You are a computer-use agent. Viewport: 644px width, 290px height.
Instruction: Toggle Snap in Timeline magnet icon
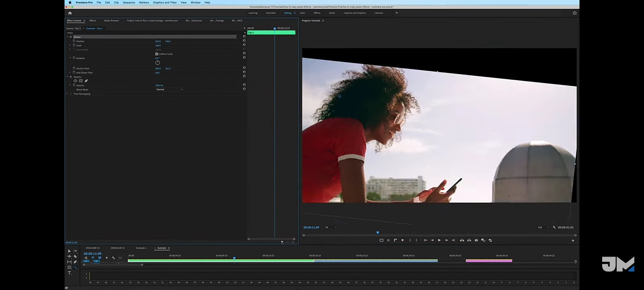click(x=93, y=258)
